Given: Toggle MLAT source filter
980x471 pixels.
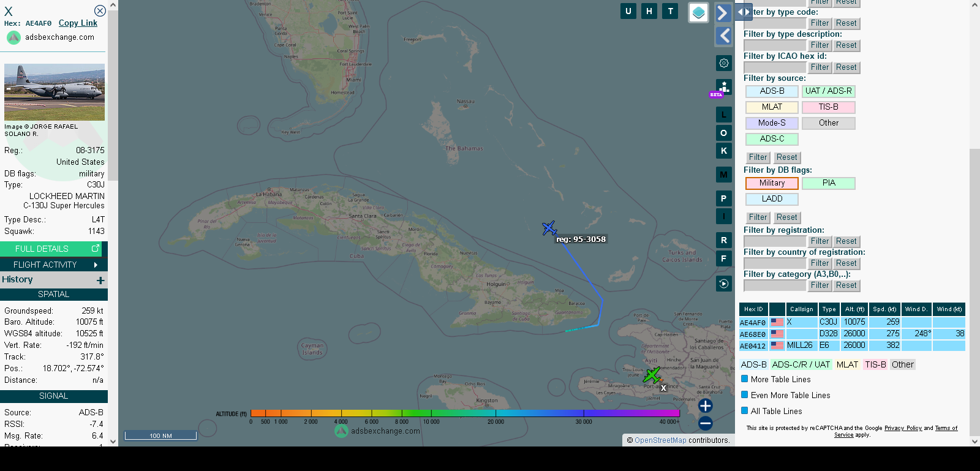Looking at the screenshot, I should click(772, 107).
